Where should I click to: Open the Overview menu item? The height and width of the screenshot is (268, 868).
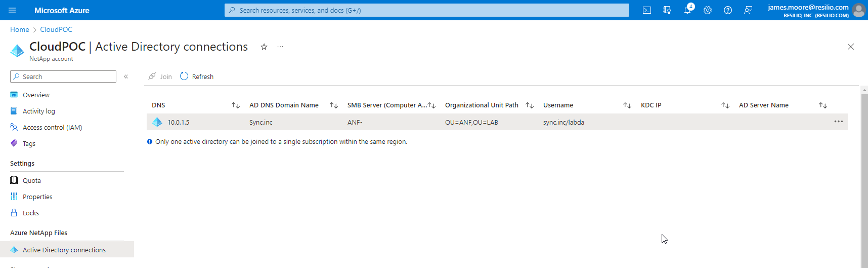pos(36,95)
